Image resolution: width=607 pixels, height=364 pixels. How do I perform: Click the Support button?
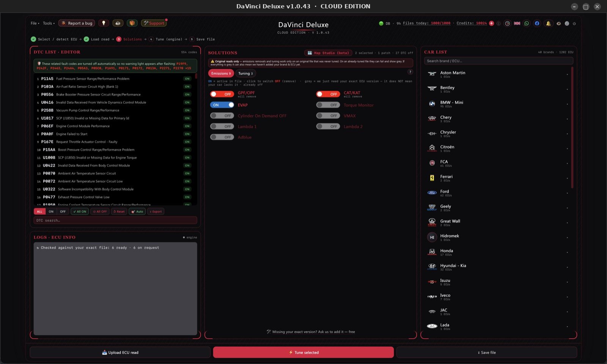154,23
